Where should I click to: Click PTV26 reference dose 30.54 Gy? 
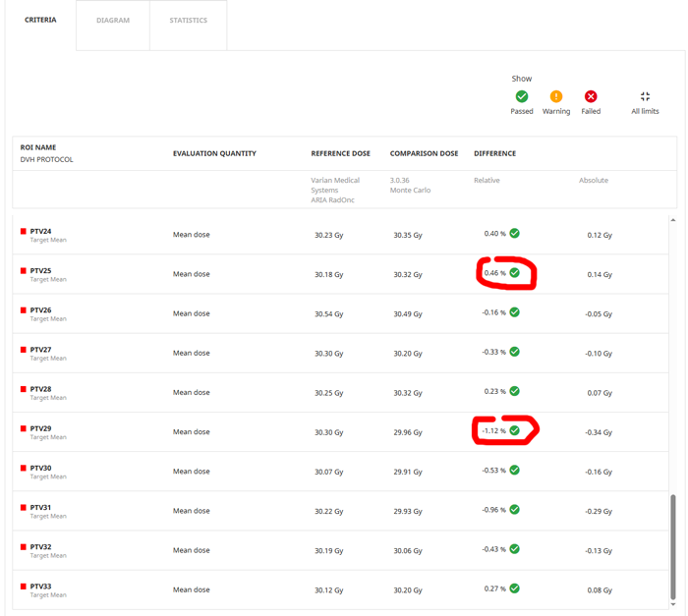(328, 314)
